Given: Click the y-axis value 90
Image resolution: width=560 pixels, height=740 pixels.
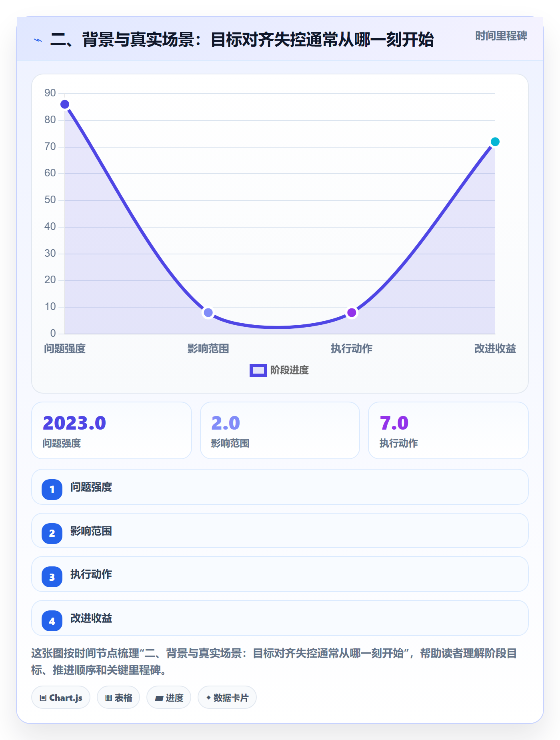Looking at the screenshot, I should coord(50,93).
